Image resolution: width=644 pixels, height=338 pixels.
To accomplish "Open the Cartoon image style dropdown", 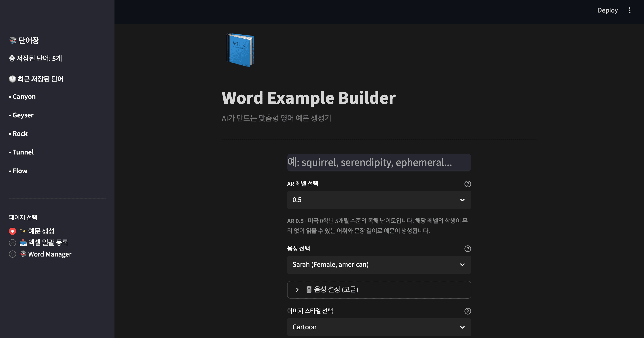I will pos(379,327).
